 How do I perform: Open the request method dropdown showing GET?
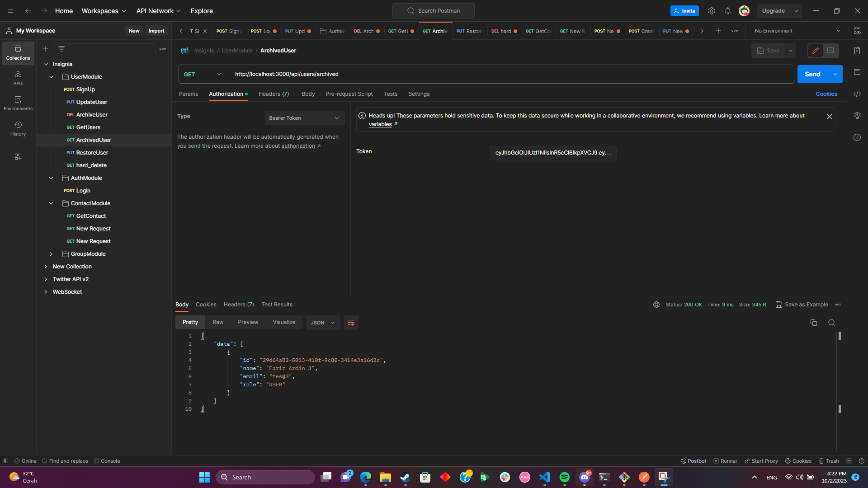pos(203,74)
